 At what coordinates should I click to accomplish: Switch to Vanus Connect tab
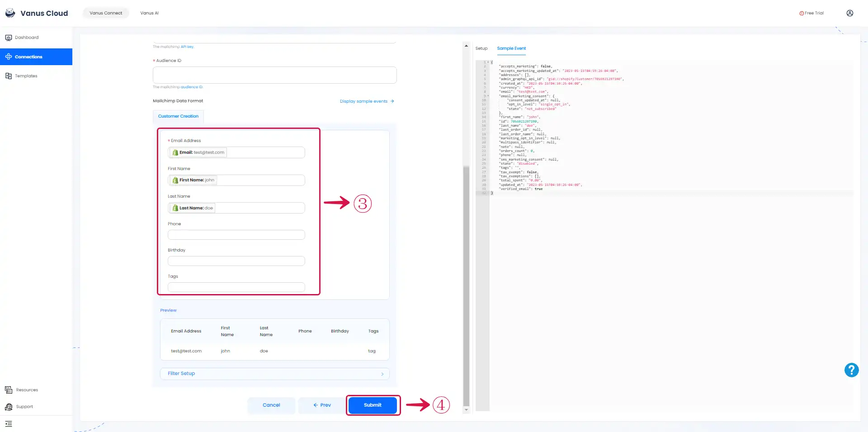point(106,13)
